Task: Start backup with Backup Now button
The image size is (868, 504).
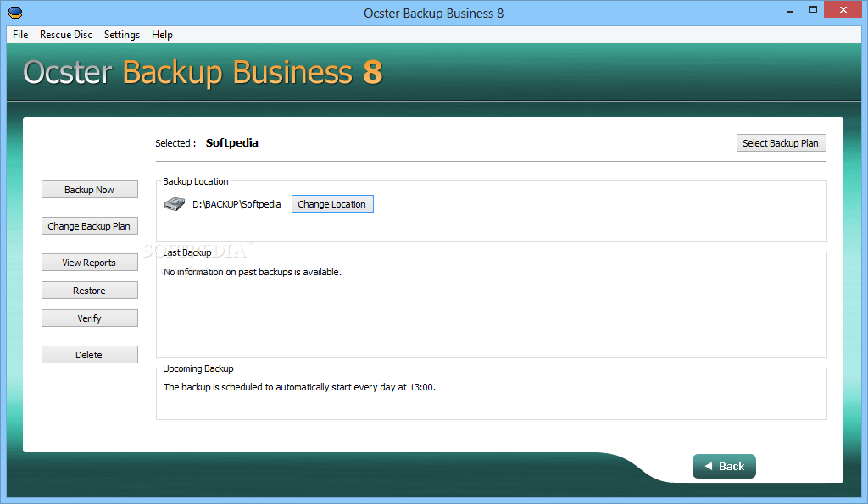Action: pos(90,189)
